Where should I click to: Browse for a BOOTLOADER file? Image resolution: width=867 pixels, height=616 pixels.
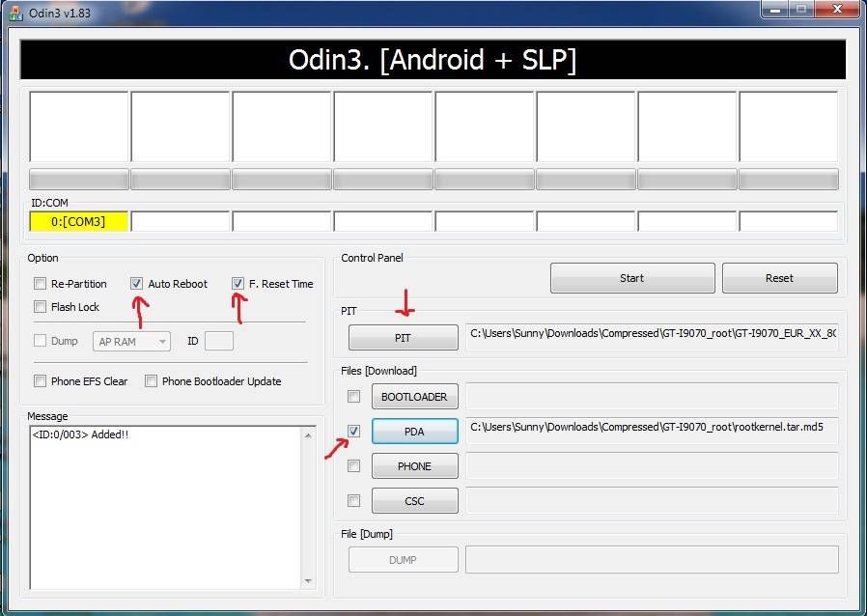click(415, 397)
